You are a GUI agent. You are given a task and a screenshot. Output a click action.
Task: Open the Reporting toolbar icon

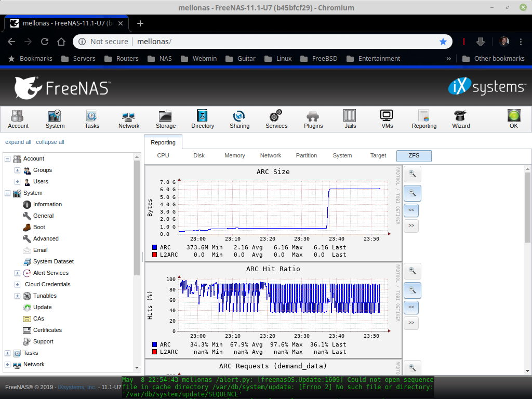click(x=424, y=119)
